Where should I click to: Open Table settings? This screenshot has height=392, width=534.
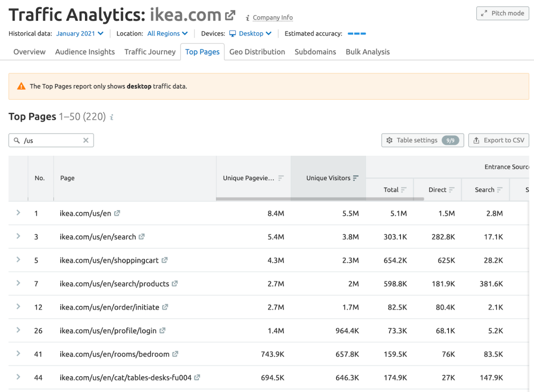(x=422, y=140)
